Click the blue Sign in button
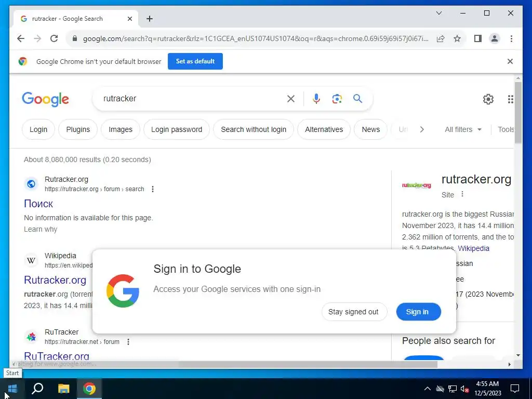532x399 pixels. [x=418, y=312]
